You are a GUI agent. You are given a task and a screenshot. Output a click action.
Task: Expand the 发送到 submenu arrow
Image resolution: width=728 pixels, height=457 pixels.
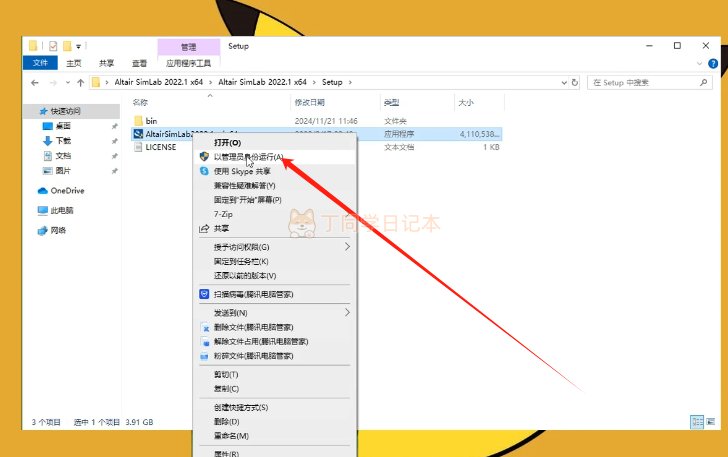coord(347,312)
